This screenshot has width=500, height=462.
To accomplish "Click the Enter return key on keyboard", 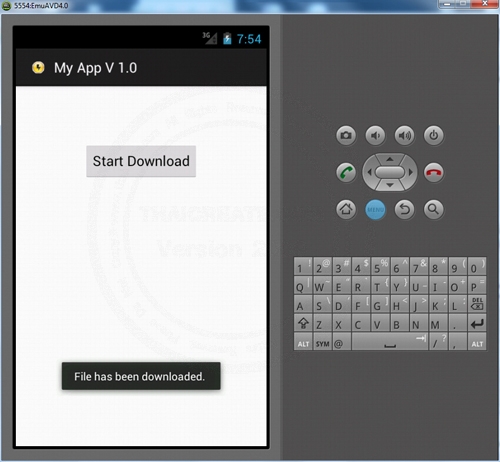I will click(x=477, y=323).
